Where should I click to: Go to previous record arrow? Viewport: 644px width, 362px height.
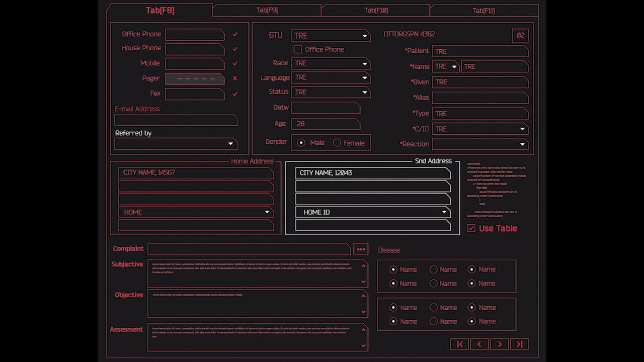(x=479, y=344)
